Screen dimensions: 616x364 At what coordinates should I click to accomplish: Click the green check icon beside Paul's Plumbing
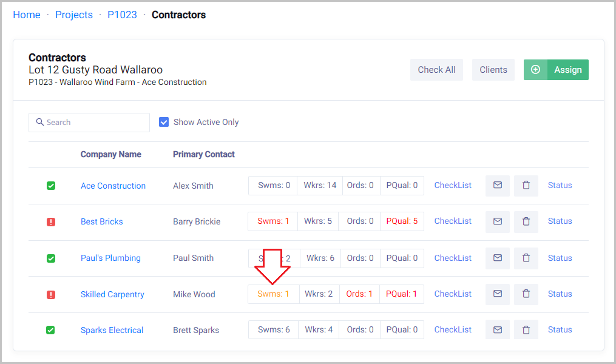(x=51, y=258)
